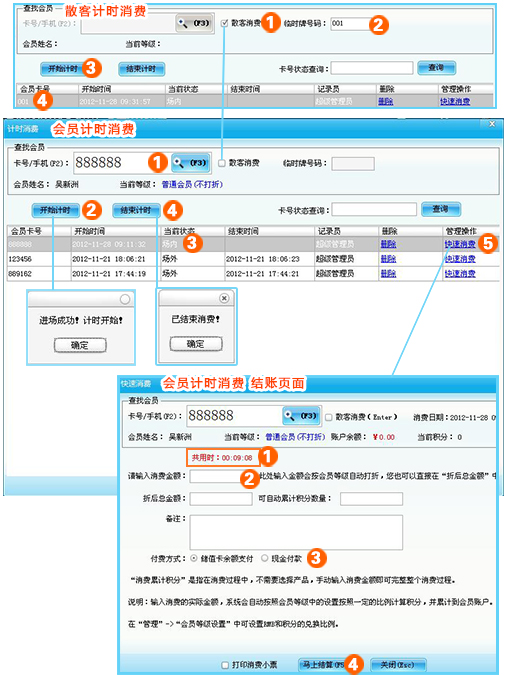Enable 打印消费小票 checkbox
The height and width of the screenshot is (675, 505).
click(225, 665)
